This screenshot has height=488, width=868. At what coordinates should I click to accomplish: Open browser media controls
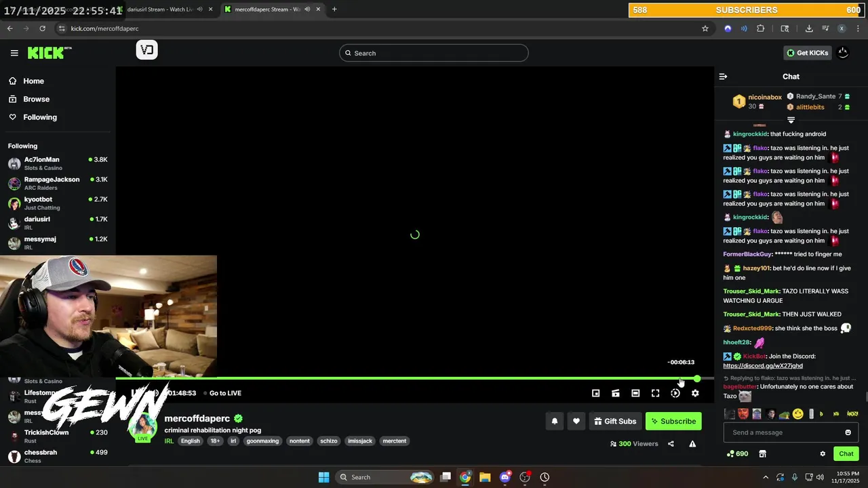point(825,28)
